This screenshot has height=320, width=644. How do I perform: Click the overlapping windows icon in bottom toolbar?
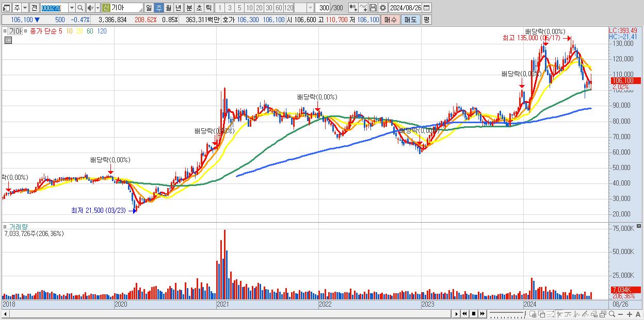coord(541,314)
